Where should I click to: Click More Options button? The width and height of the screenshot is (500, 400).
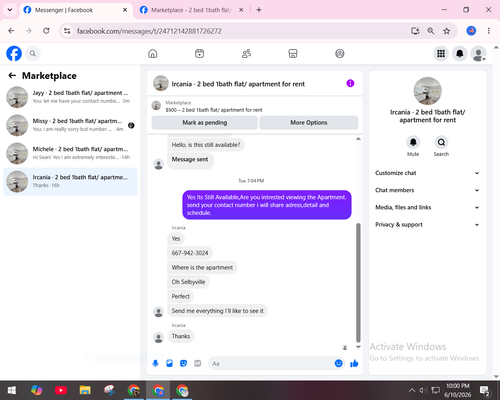pos(309,123)
